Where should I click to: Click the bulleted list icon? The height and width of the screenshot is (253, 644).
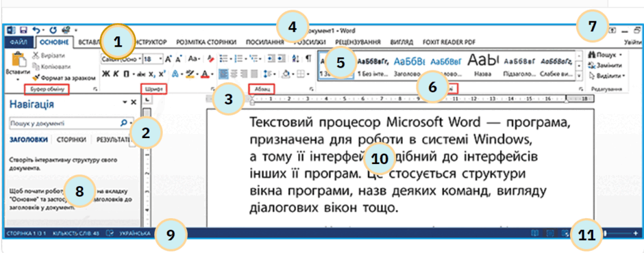[224, 59]
